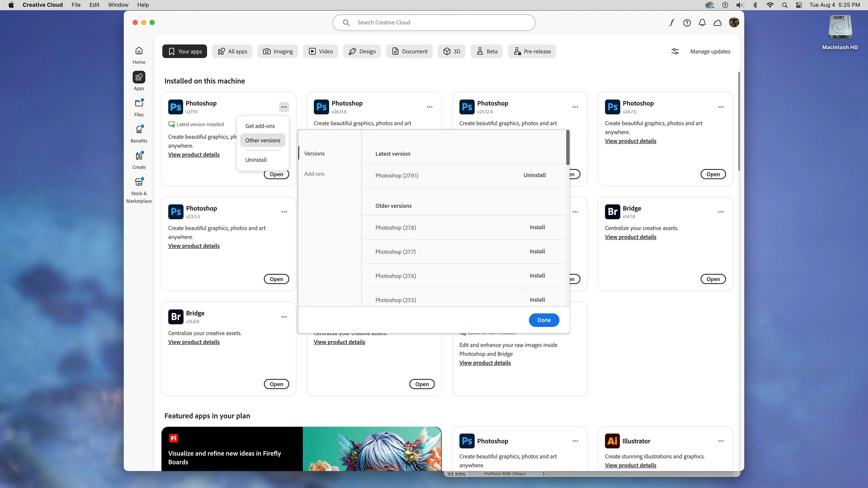Switch to the All apps category
This screenshot has height=488, width=868.
[232, 51]
